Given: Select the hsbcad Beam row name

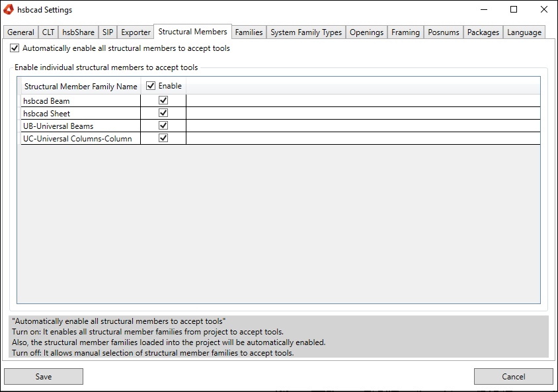Looking at the screenshot, I should pyautogui.click(x=46, y=101).
